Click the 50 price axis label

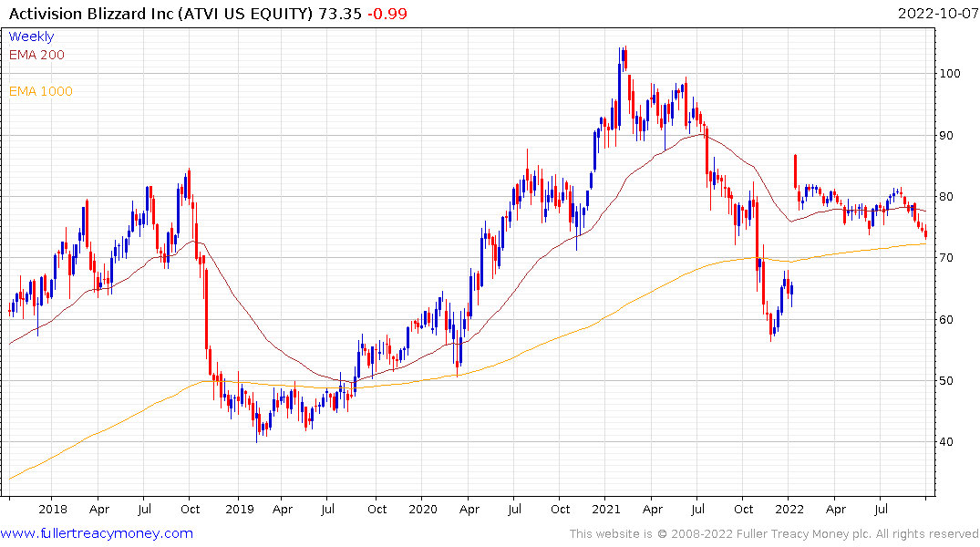coord(946,381)
